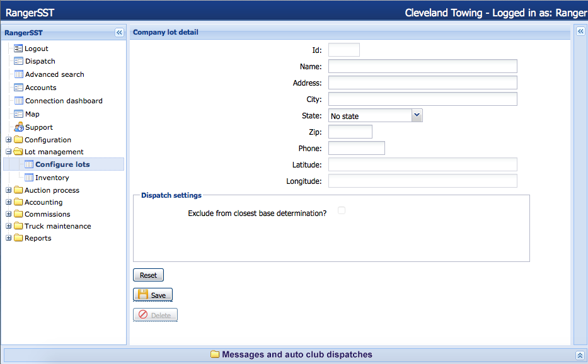Expand the Configuration folder
588x364 pixels.
pyautogui.click(x=8, y=140)
